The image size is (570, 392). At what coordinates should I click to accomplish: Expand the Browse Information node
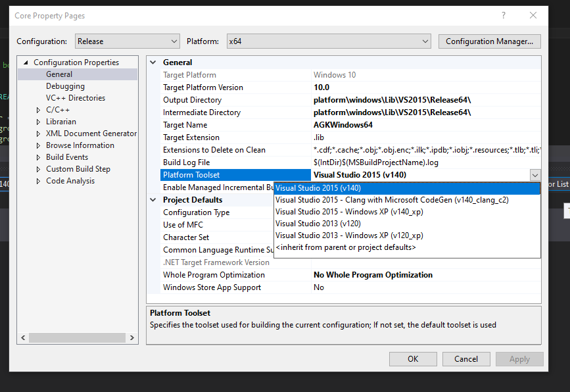pos(38,145)
